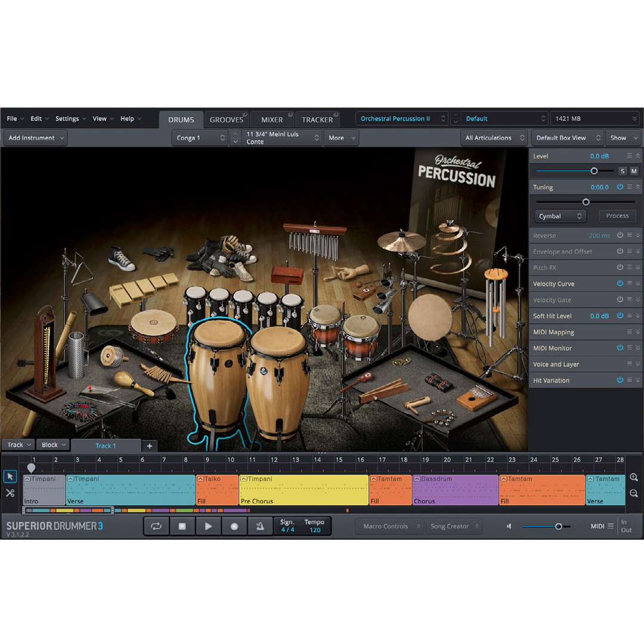644x644 pixels.
Task: Click the Record button
Action: [234, 527]
